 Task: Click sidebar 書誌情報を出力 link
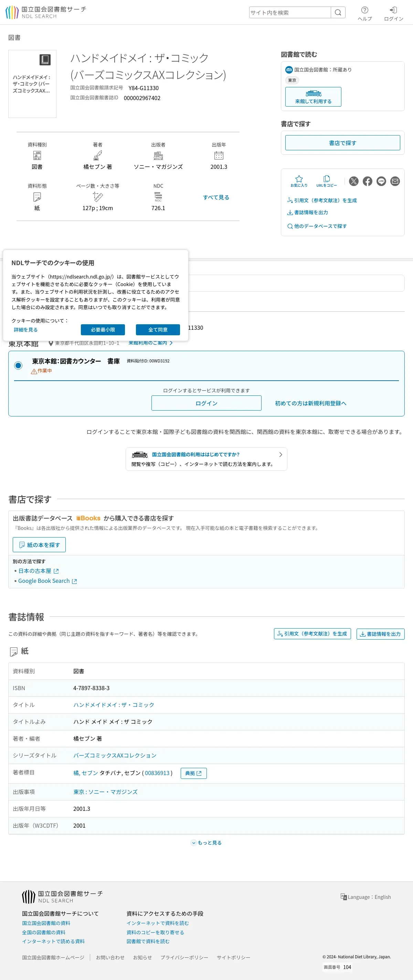(308, 212)
